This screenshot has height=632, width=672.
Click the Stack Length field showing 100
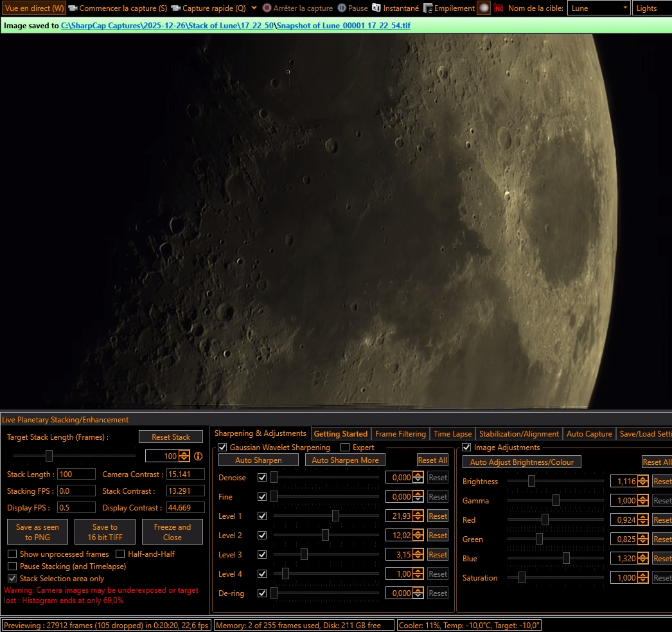click(76, 474)
